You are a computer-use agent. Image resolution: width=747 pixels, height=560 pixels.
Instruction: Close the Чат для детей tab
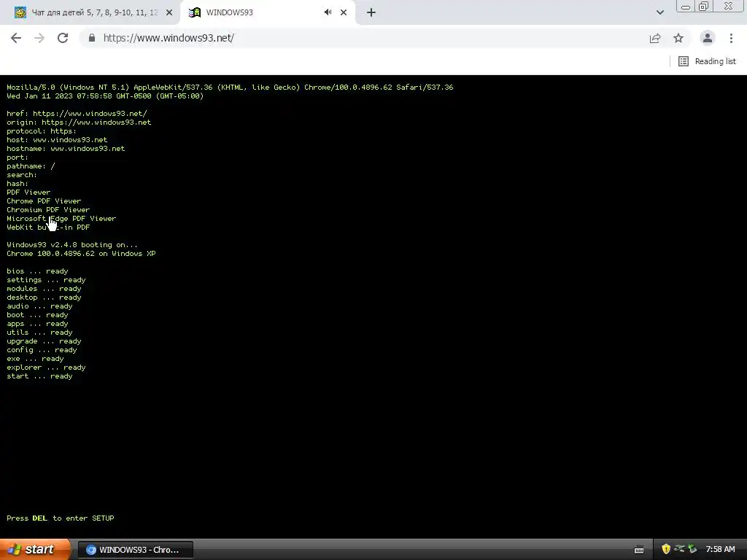(169, 12)
